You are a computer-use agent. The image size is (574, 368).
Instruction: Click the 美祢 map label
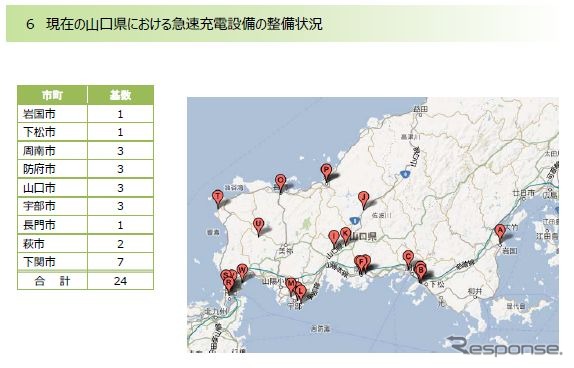coord(286,251)
